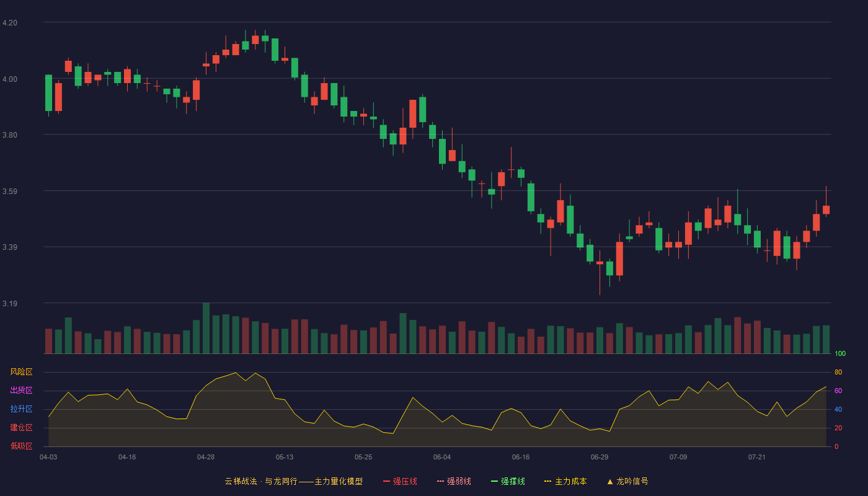Click the orange 80 indicator axis value
This screenshot has height=496, width=868.
(x=838, y=373)
